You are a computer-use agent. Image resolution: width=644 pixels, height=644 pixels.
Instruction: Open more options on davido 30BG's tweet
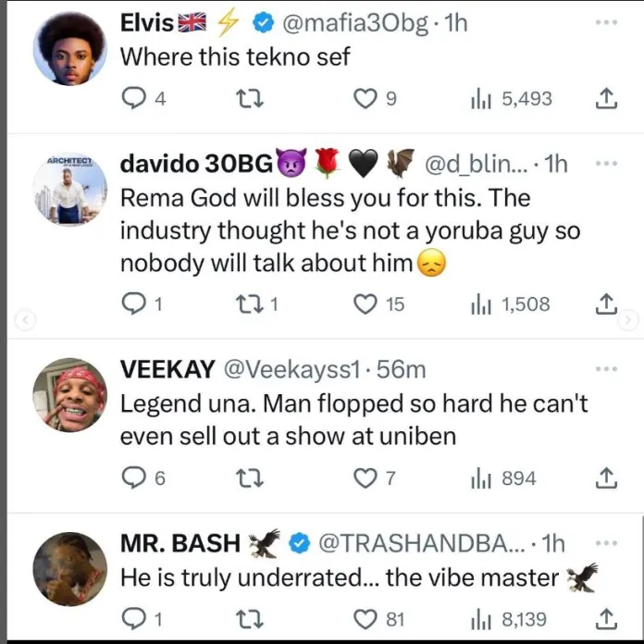tap(606, 164)
